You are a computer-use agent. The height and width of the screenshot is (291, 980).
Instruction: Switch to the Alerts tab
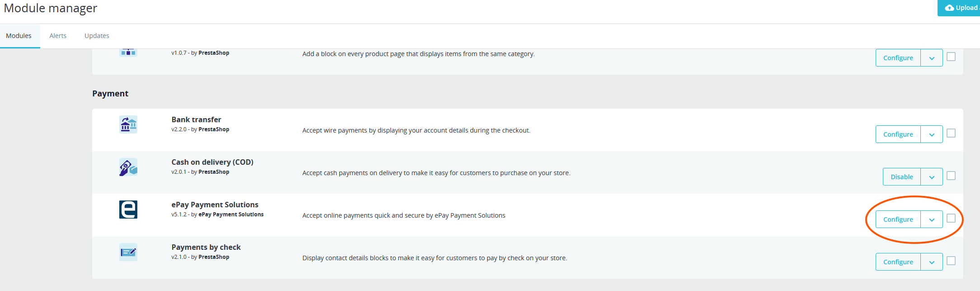pos(58,36)
